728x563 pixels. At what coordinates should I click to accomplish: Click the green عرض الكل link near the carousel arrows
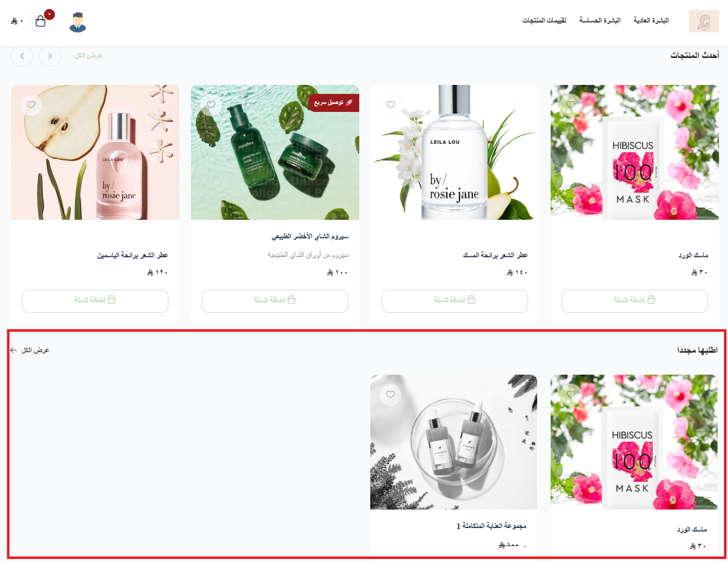[88, 55]
